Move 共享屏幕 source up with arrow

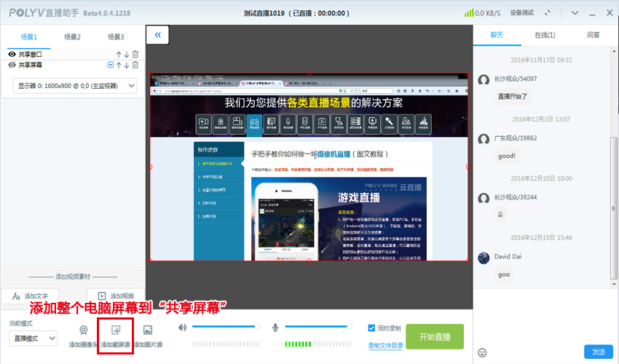(x=119, y=66)
